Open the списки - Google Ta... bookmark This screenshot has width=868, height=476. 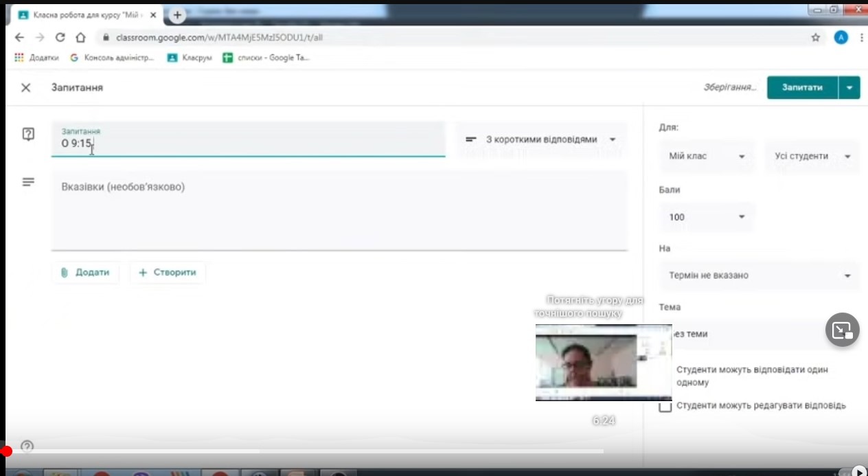pos(266,58)
